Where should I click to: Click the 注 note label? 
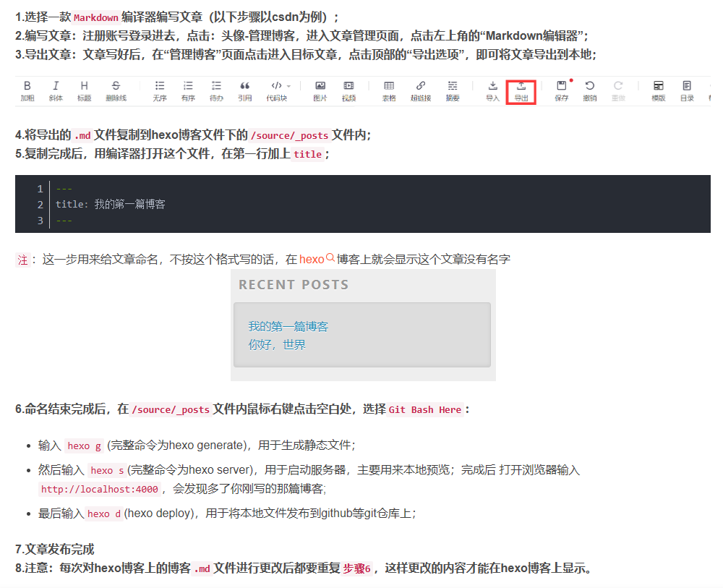(22, 260)
